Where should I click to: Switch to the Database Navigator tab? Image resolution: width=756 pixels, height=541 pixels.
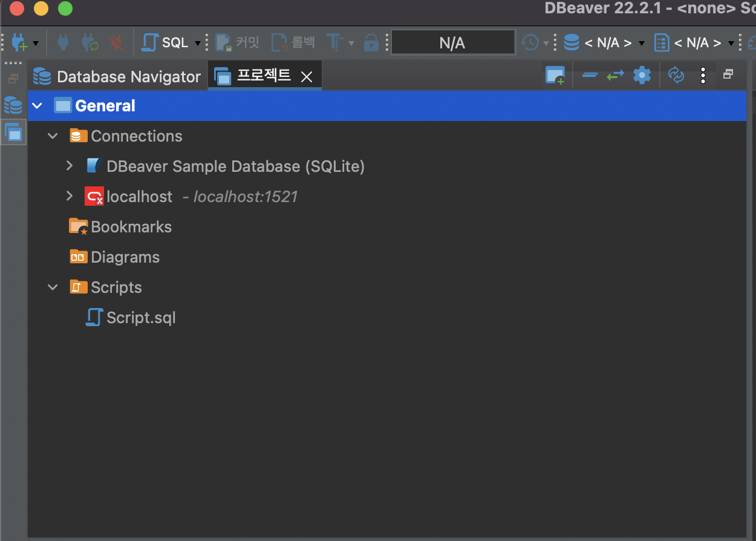(x=117, y=77)
